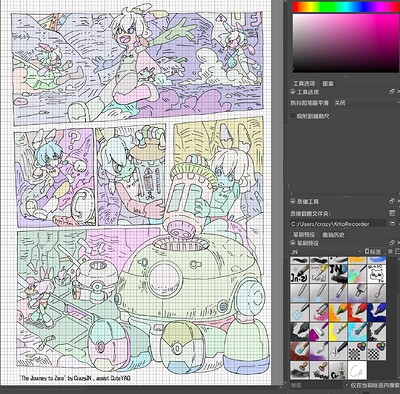This screenshot has width=400, height=394.
Task: Pick the rainbow pastel gradient brush preset
Action: coord(358,273)
